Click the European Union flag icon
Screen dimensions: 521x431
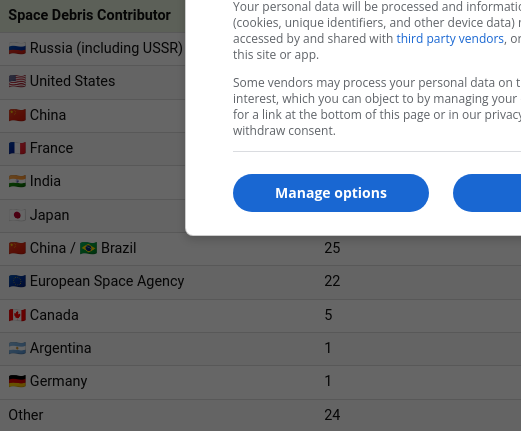coord(17,281)
